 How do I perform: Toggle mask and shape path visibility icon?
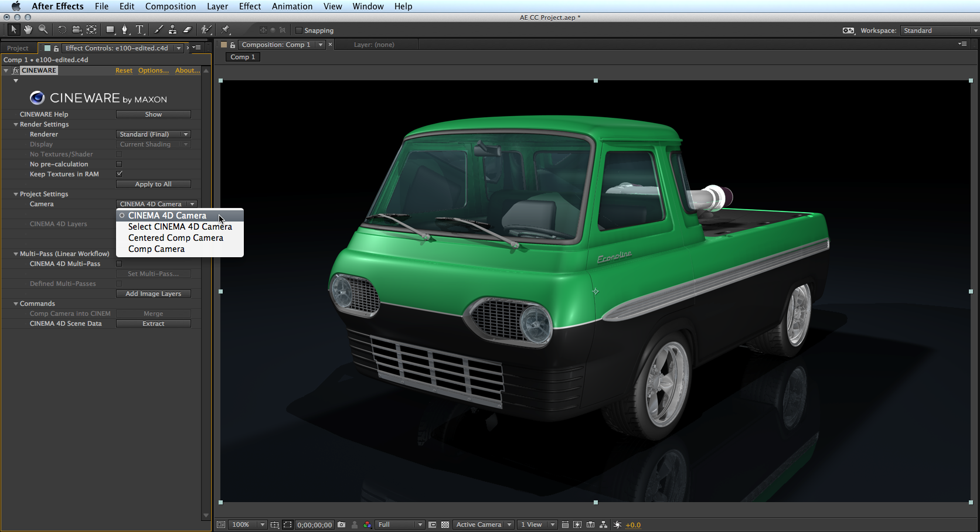(x=287, y=524)
